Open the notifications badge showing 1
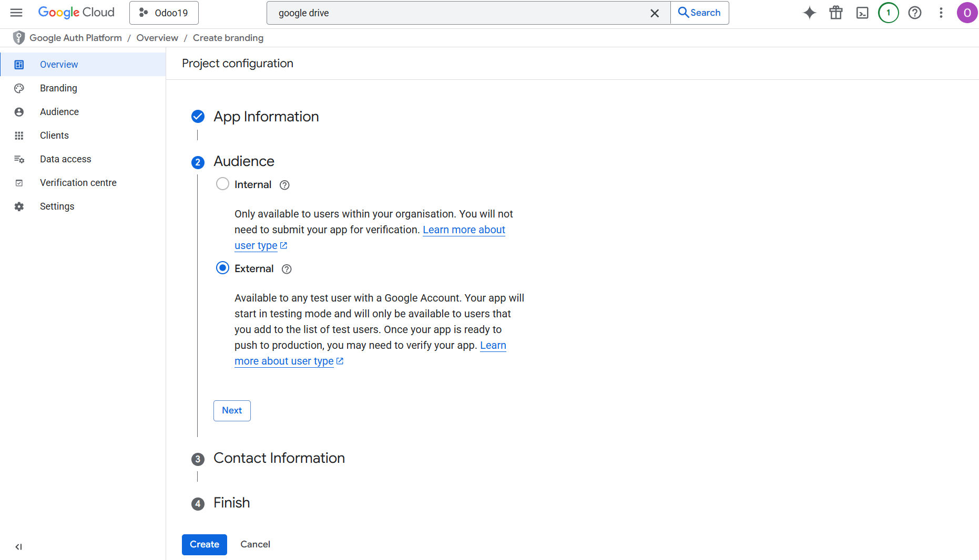 coord(889,13)
